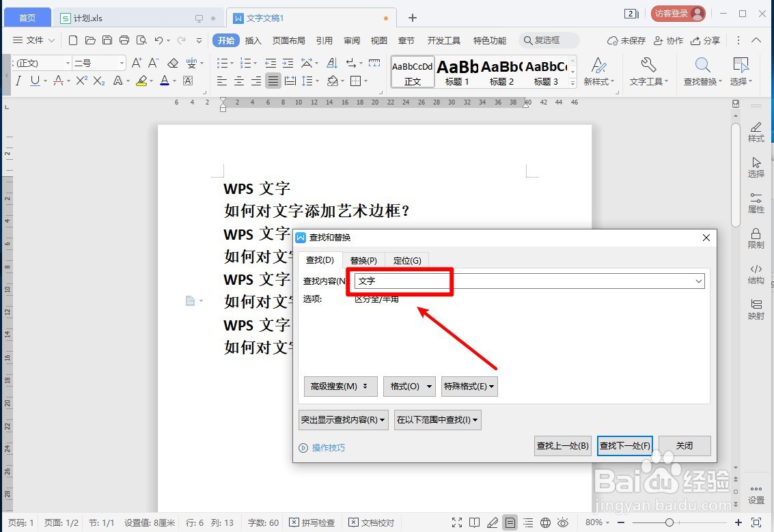Screen dimensions: 774x532
Task: Toggle justified alignment button
Action: 273,81
